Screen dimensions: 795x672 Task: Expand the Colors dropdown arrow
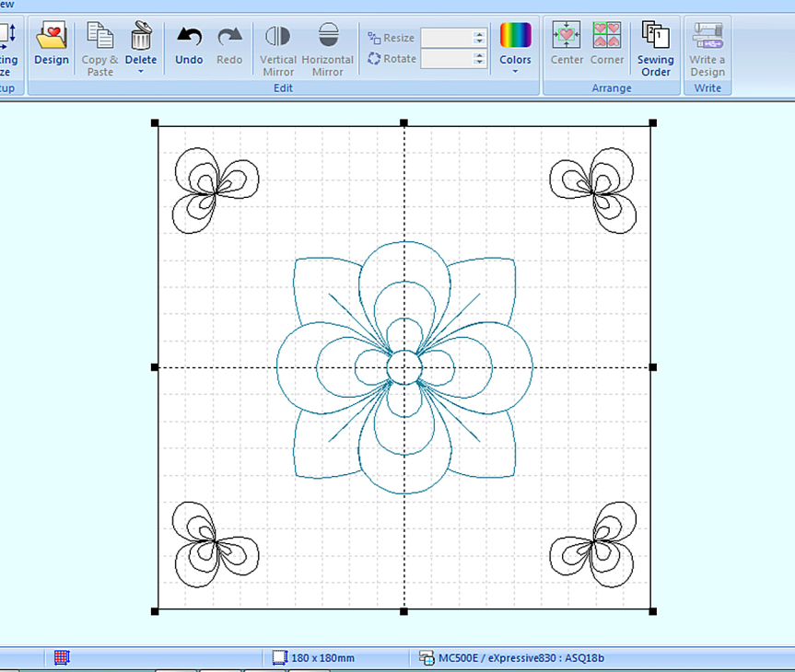point(515,72)
